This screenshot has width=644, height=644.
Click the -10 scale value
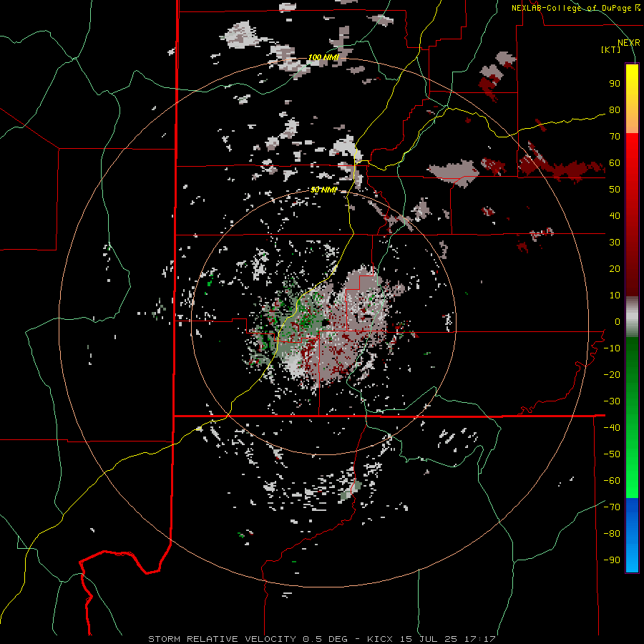(612, 348)
